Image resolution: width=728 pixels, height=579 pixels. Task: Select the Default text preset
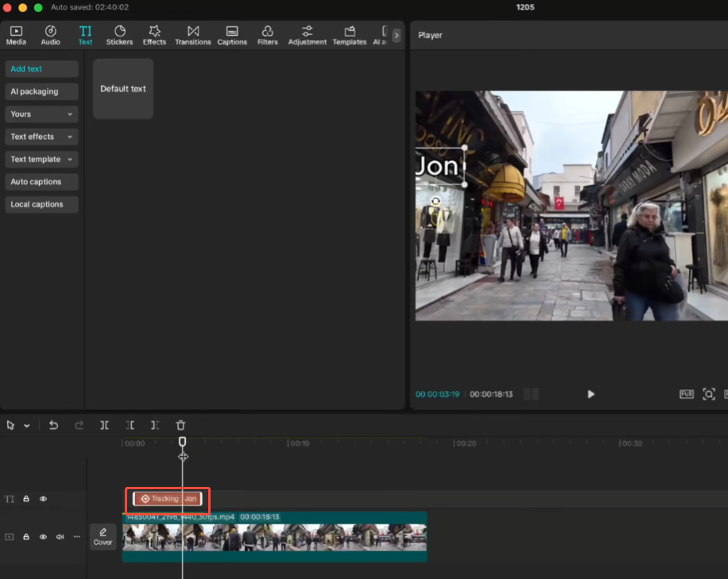click(x=123, y=89)
